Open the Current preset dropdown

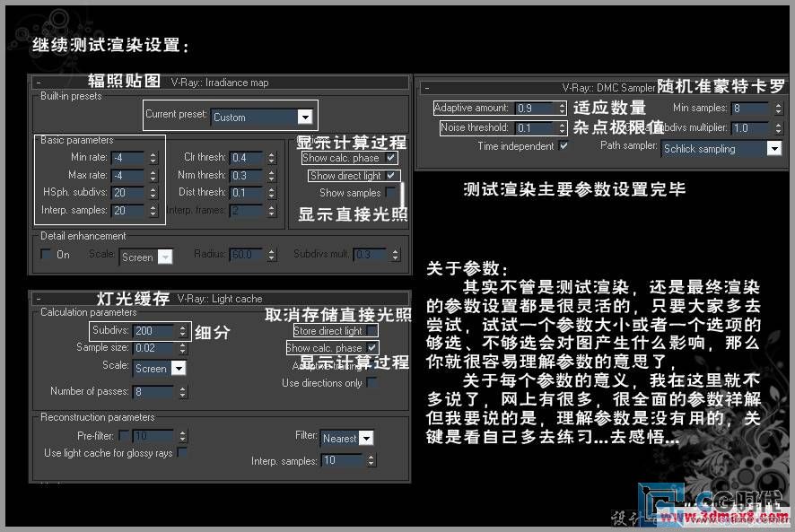click(305, 117)
